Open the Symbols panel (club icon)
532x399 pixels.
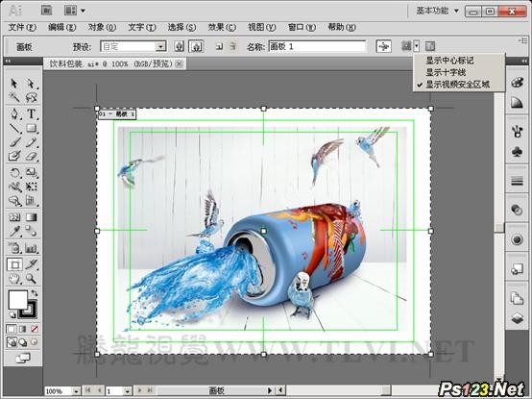[517, 152]
